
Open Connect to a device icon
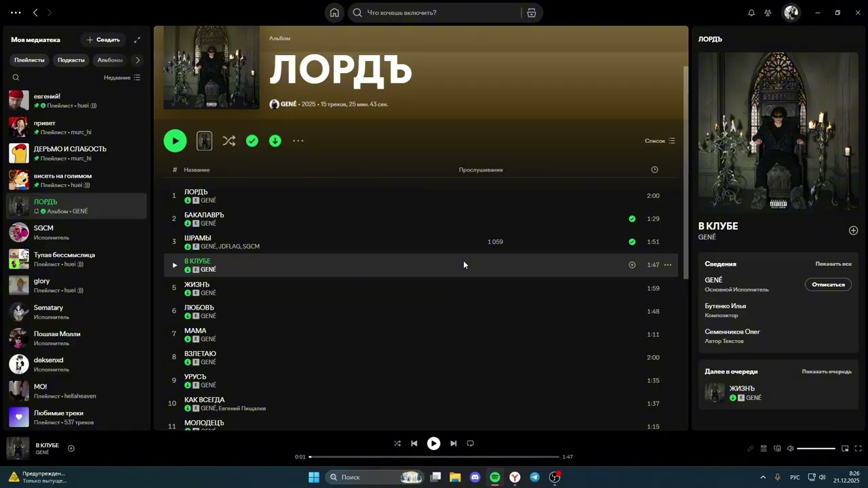pos(777,448)
